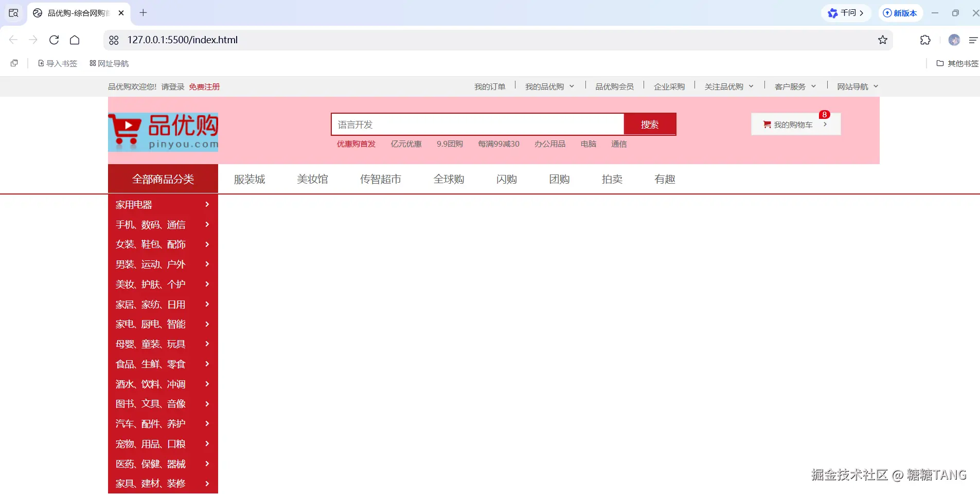This screenshot has width=980, height=495.
Task: Open 品优购会员 link
Action: point(615,87)
